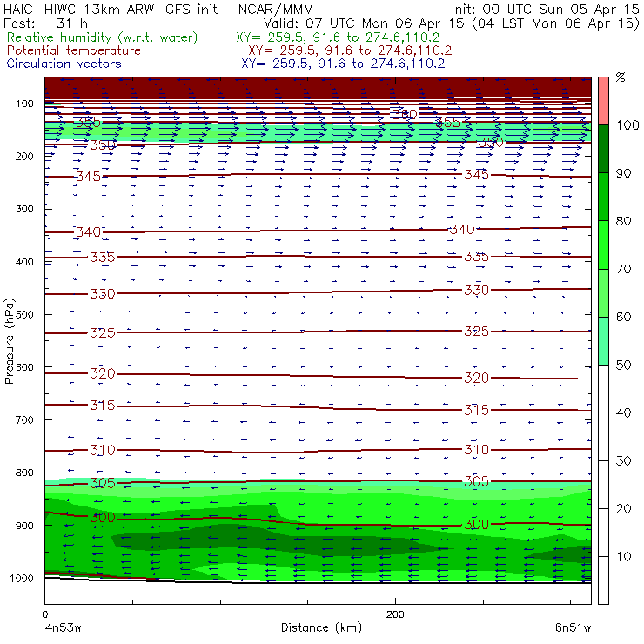Click the blue XY coordinates line
This screenshot has height=644, width=644.
[x=343, y=64]
